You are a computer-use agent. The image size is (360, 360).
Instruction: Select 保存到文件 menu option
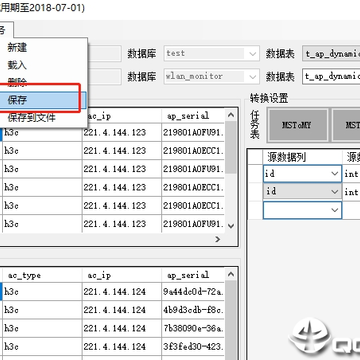pos(32,117)
